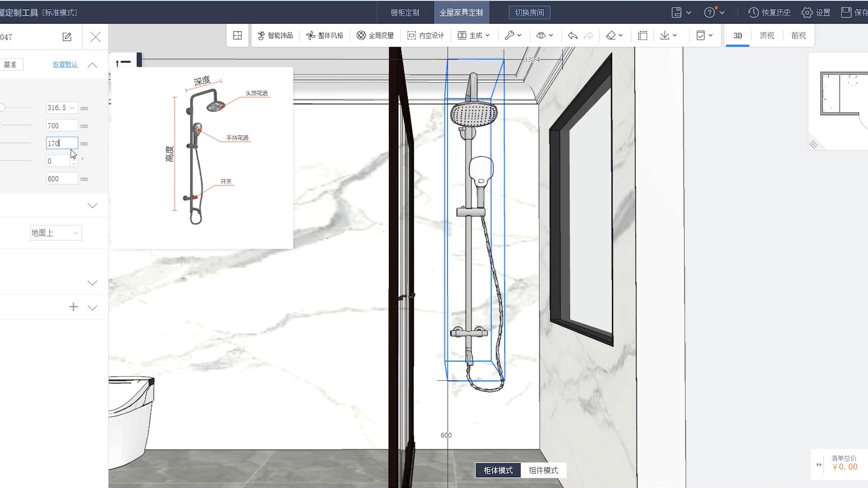
Task: Open 整体风格 overall style tool
Action: tap(325, 35)
